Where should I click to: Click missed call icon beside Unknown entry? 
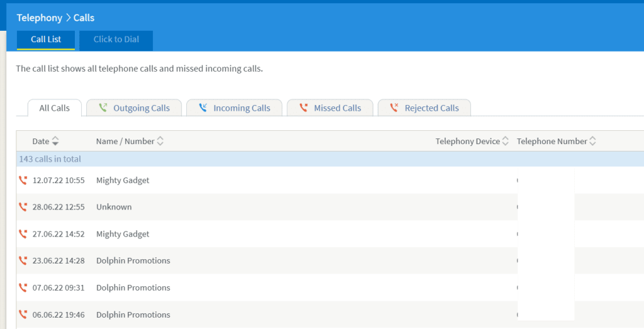pos(23,207)
